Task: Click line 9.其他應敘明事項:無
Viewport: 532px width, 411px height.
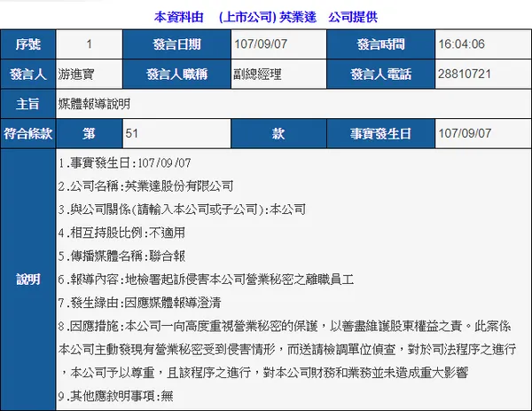Action: point(115,396)
